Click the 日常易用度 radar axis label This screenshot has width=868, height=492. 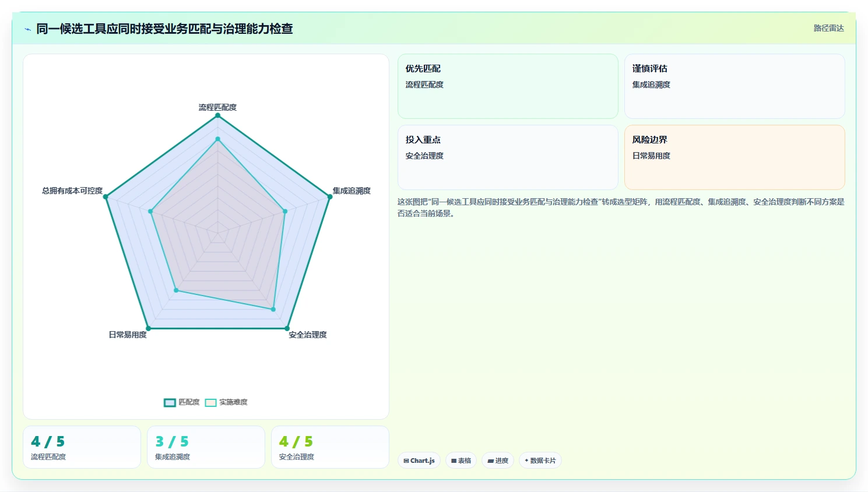[128, 335]
